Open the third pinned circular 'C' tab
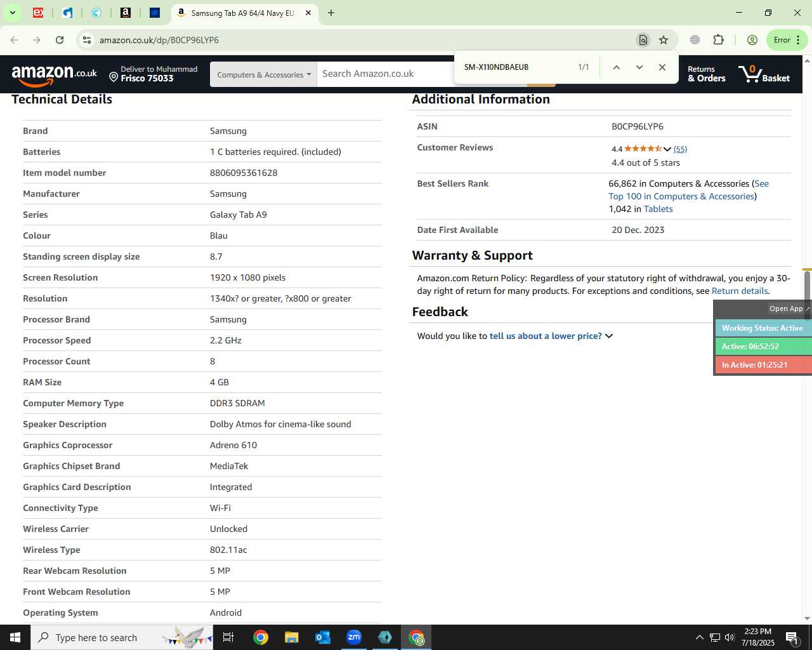 tap(96, 13)
